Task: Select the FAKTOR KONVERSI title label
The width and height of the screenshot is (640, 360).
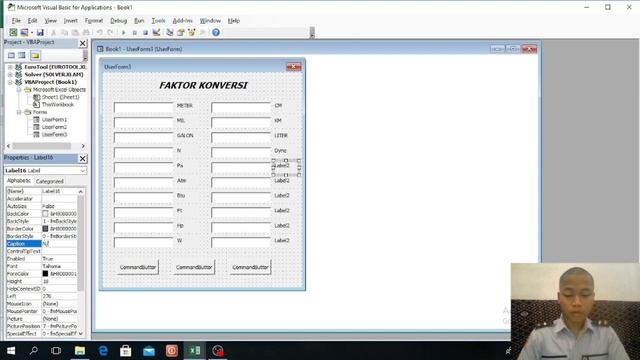Action: (x=203, y=85)
